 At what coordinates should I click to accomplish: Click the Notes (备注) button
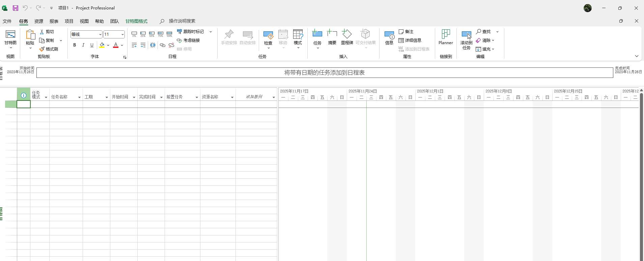pyautogui.click(x=406, y=31)
